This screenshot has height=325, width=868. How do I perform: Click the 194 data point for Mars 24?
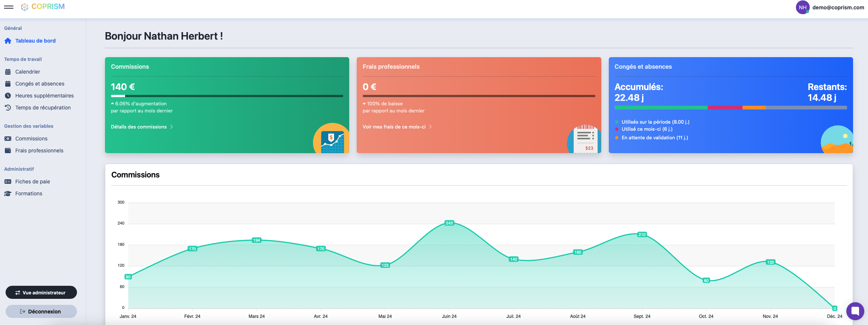click(257, 240)
